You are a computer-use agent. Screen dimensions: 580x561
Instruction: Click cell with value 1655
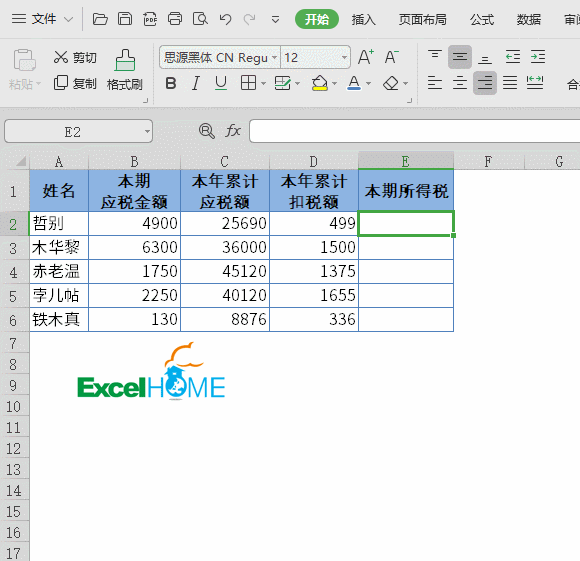(314, 295)
